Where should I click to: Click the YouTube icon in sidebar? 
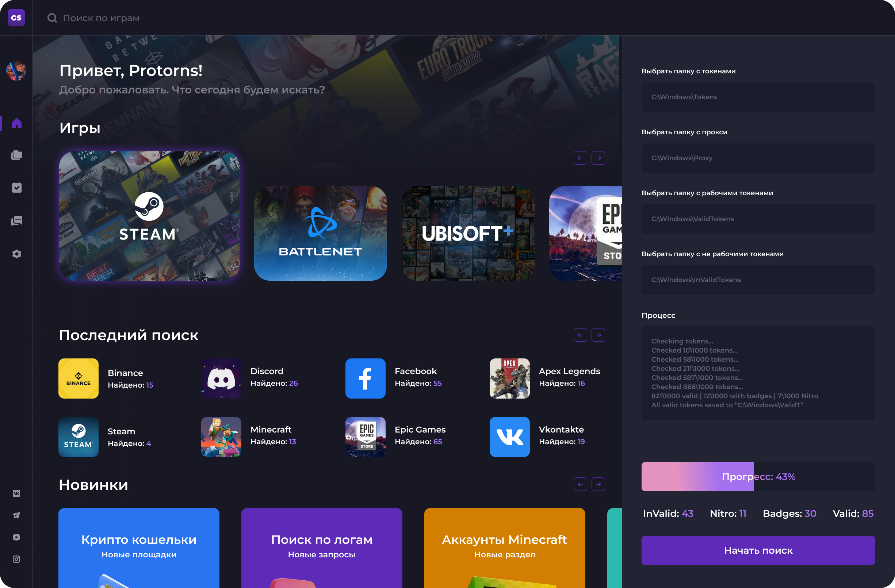coord(16,537)
